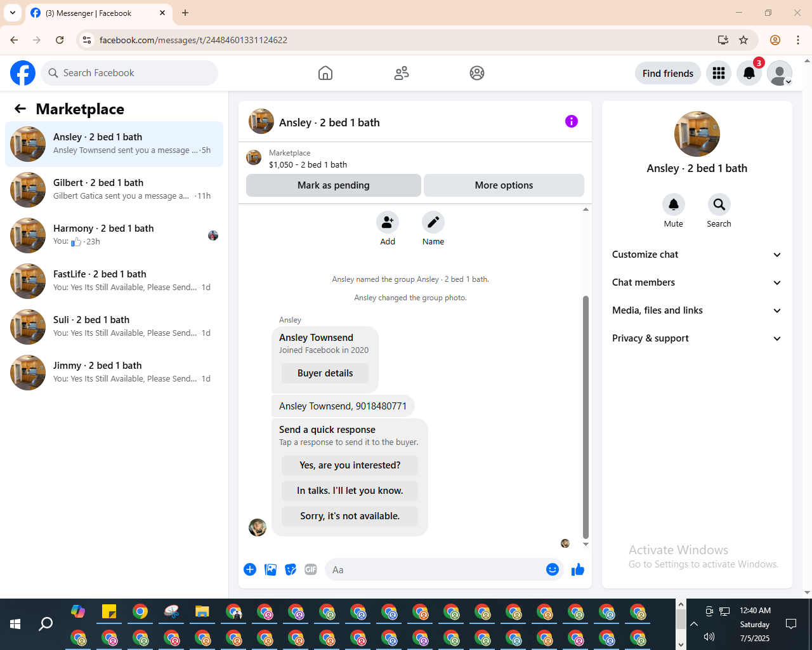This screenshot has height=650, width=812.
Task: Open Buyer details for Ansley Townsend
Action: pyautogui.click(x=325, y=373)
